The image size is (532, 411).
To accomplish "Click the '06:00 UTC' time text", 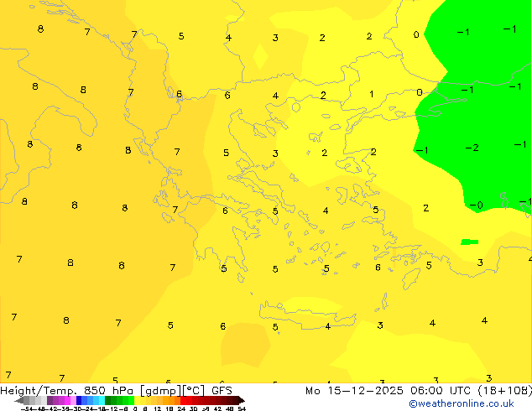I will [441, 391].
